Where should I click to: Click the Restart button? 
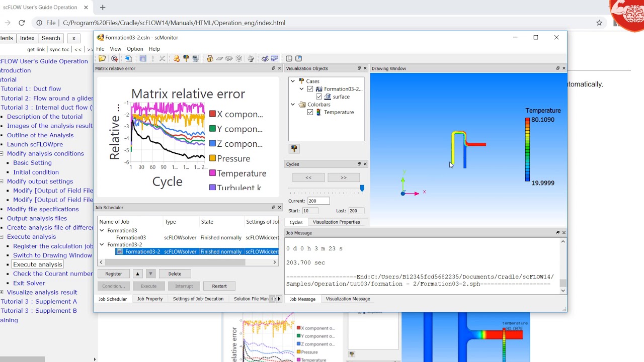pyautogui.click(x=219, y=286)
